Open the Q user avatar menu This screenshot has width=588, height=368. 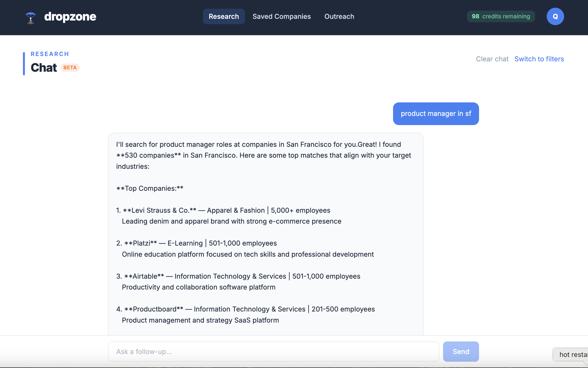(555, 17)
